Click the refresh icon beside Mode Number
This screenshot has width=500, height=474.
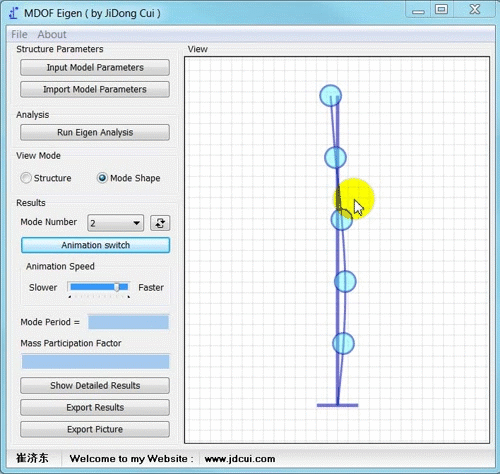pyautogui.click(x=160, y=223)
